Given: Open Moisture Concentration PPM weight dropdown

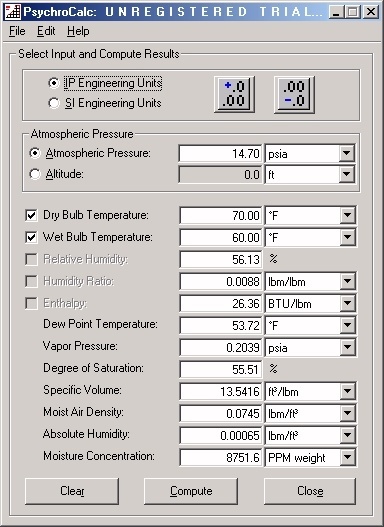Looking at the screenshot, I should 347,457.
